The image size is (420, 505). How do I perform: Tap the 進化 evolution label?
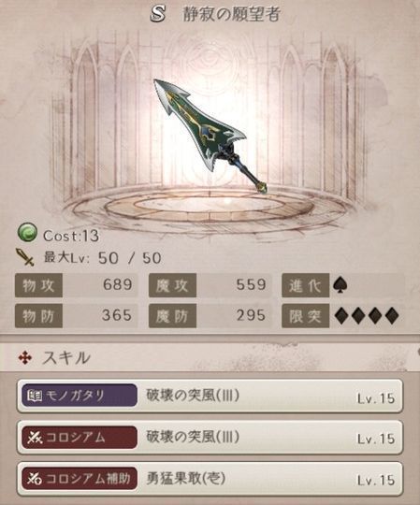[305, 285]
